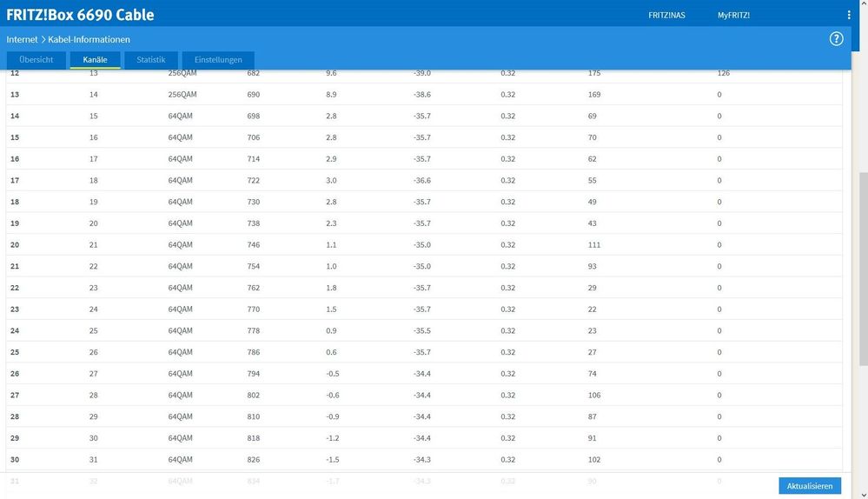
Task: Go to the Einstellungen tab
Action: tap(218, 60)
